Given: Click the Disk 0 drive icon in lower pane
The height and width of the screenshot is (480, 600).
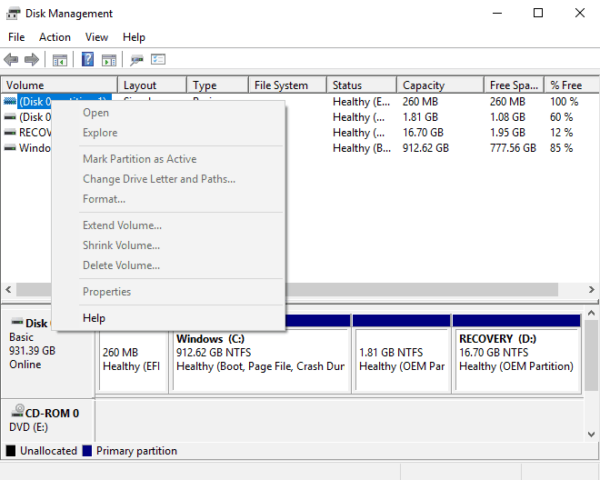Looking at the screenshot, I should coord(17,322).
